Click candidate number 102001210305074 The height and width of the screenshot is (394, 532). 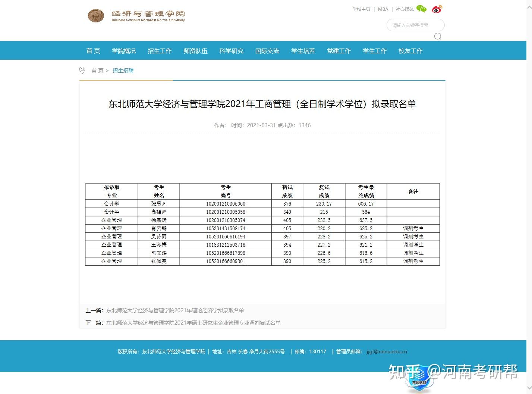226,220
